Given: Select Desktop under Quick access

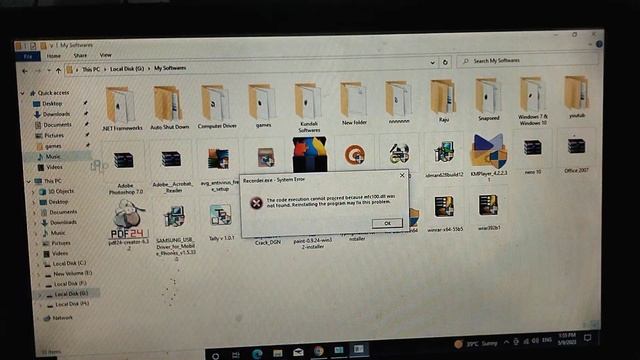Looking at the screenshot, I should (x=52, y=104).
